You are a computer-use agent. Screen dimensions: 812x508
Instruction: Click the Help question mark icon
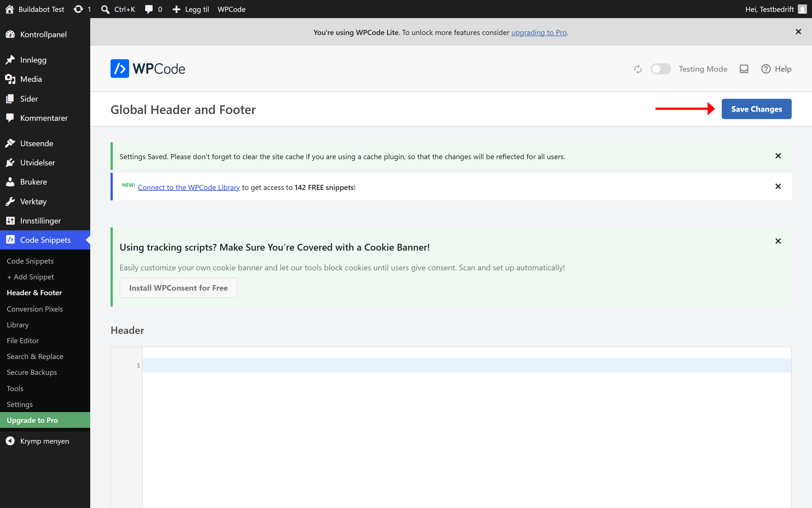pos(766,69)
